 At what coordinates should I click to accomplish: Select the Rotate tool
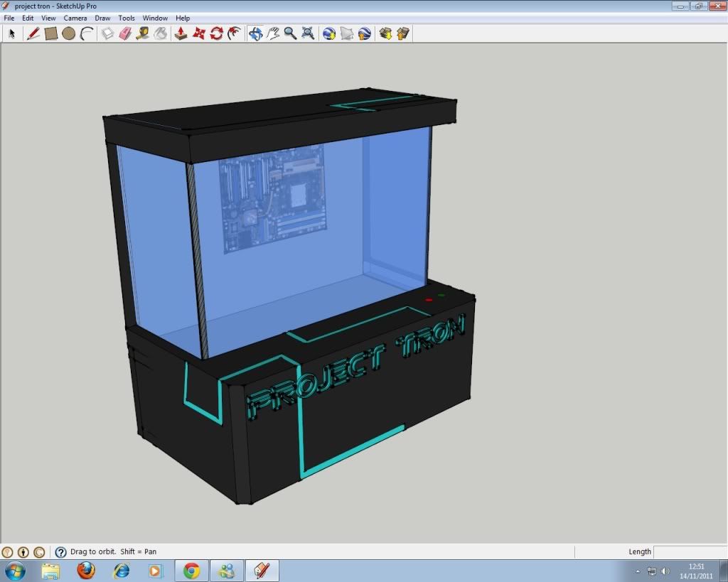point(217,33)
